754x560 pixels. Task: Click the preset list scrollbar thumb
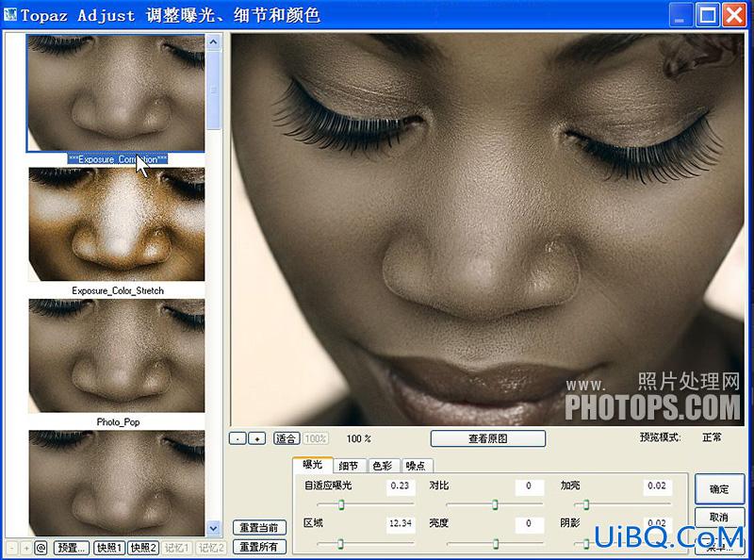click(214, 91)
